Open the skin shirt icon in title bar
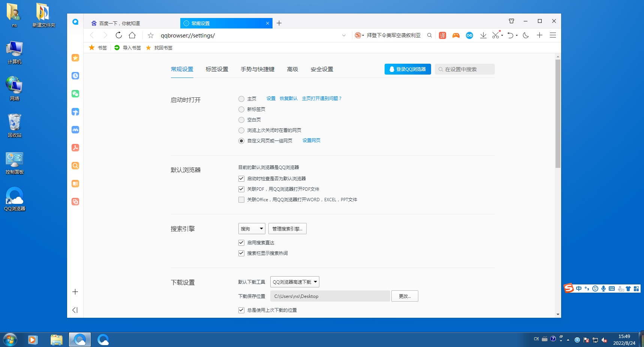This screenshot has height=347, width=644. coord(511,21)
